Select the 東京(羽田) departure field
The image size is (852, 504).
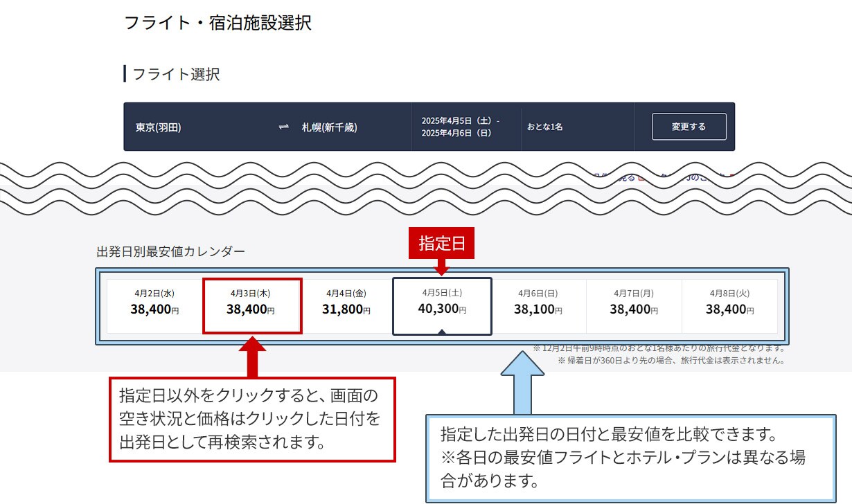(x=159, y=127)
